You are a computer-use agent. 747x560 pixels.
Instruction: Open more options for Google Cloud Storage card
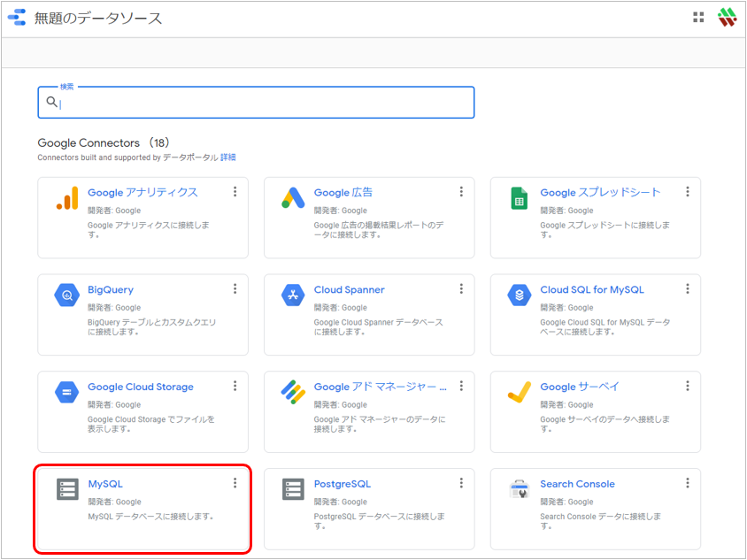coord(235,386)
